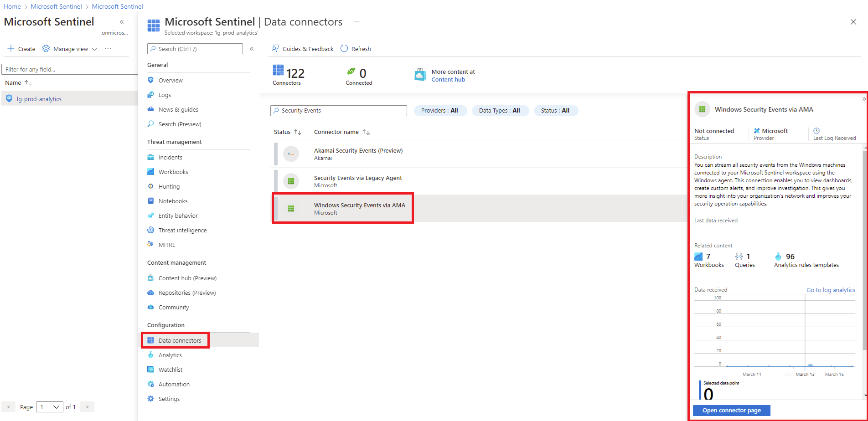Image resolution: width=868 pixels, height=421 pixels.
Task: Open the Automation gears icon
Action: coord(150,384)
